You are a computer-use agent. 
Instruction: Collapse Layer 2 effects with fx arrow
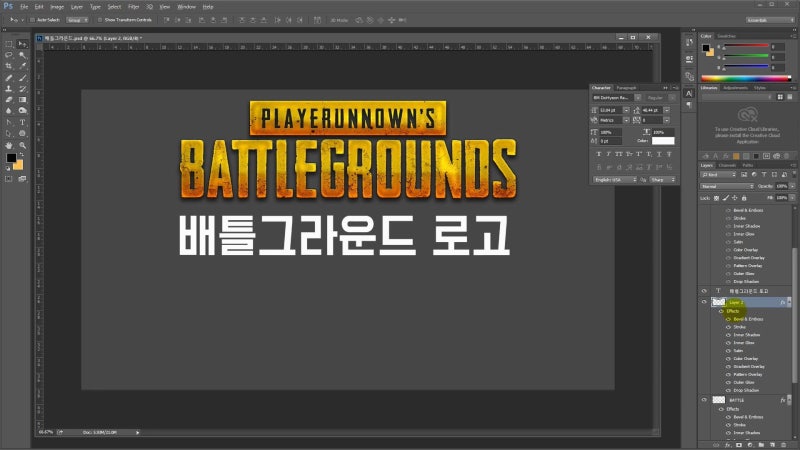click(789, 302)
